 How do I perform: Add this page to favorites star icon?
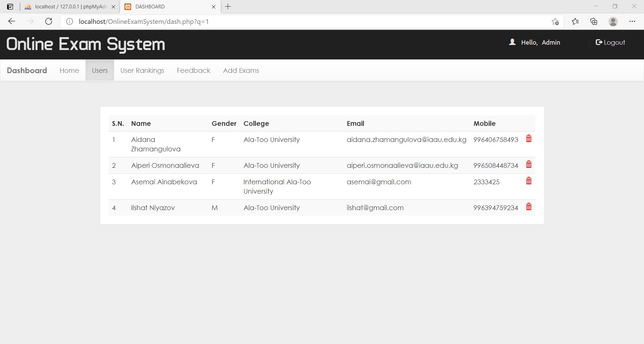555,21
